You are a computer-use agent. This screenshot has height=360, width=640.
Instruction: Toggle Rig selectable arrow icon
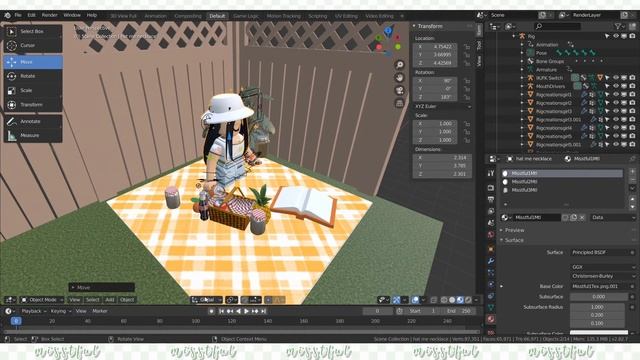[x=607, y=36]
